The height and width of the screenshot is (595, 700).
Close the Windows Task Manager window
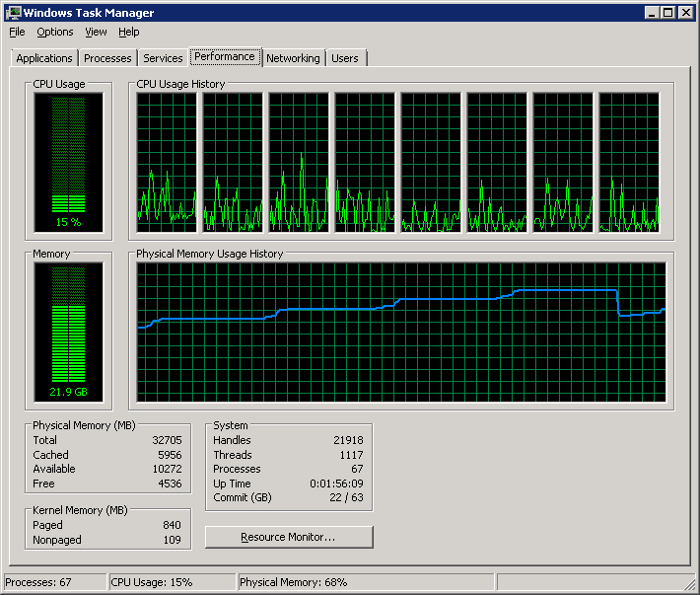coord(685,13)
